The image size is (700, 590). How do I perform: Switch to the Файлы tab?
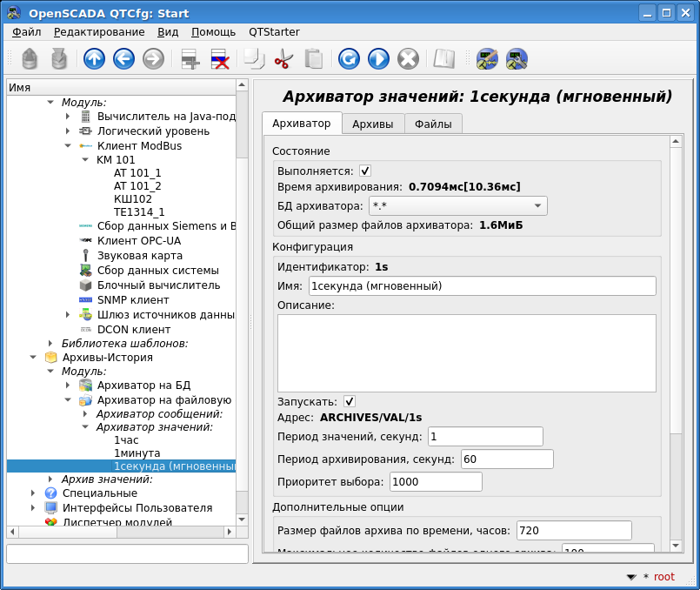pos(433,124)
